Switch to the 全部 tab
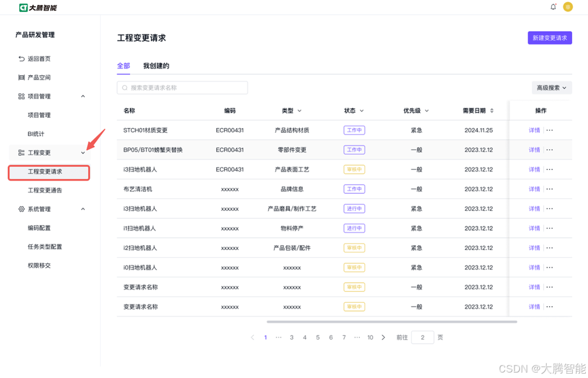This screenshot has height=378, width=588. click(x=124, y=66)
